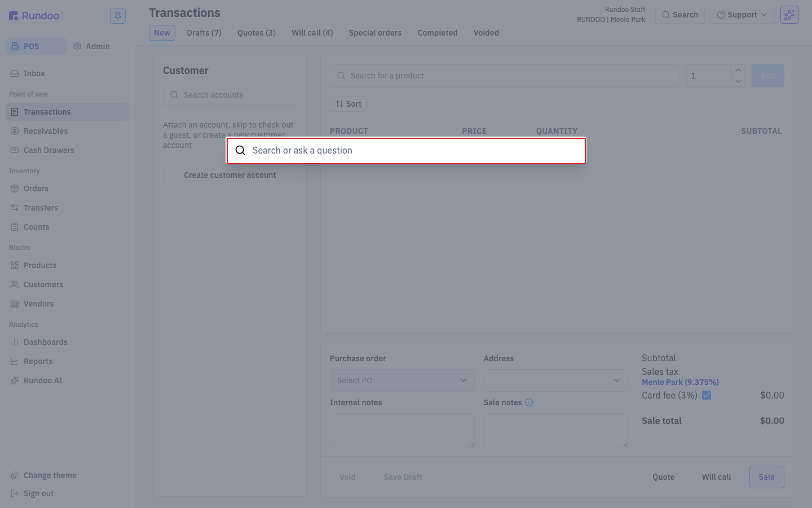Increase quantity with the up arrow
The image size is (812, 508).
(x=738, y=70)
